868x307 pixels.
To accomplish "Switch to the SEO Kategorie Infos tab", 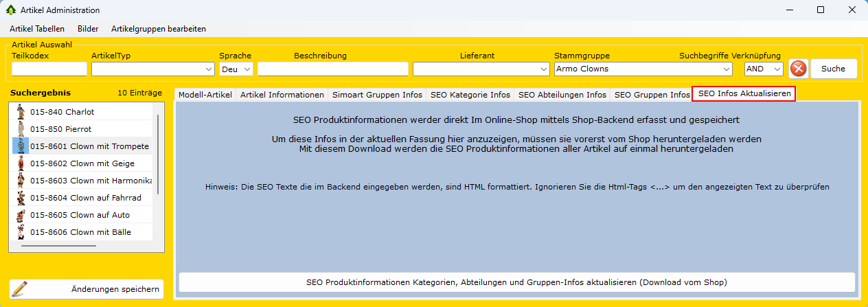I will (470, 95).
